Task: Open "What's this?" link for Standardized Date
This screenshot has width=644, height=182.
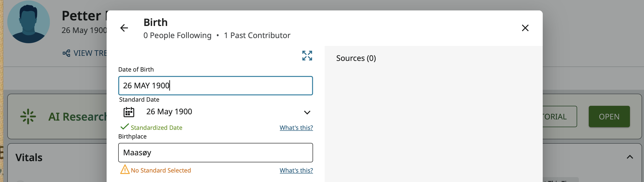Action: tap(296, 128)
